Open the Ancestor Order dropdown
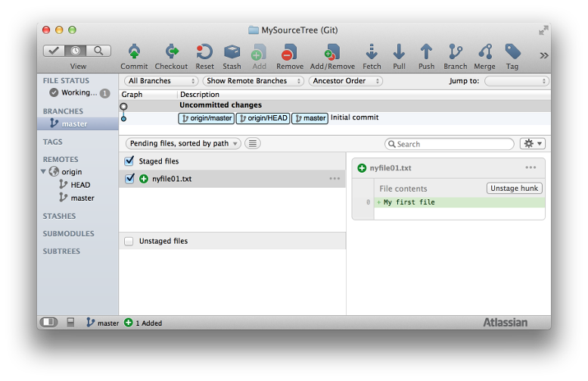Screen dimensions: 588x381 pos(345,81)
